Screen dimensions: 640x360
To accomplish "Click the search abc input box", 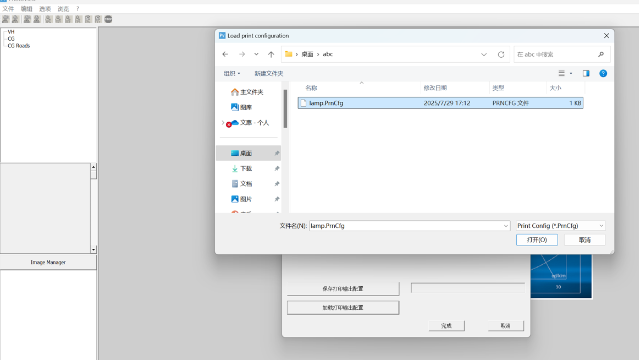I will 554,54.
